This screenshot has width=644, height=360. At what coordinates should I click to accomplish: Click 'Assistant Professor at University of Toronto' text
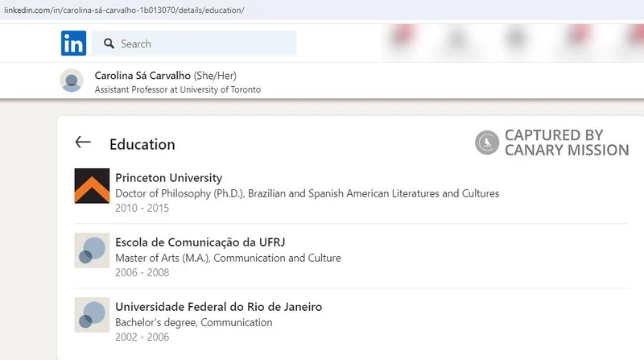pos(178,89)
